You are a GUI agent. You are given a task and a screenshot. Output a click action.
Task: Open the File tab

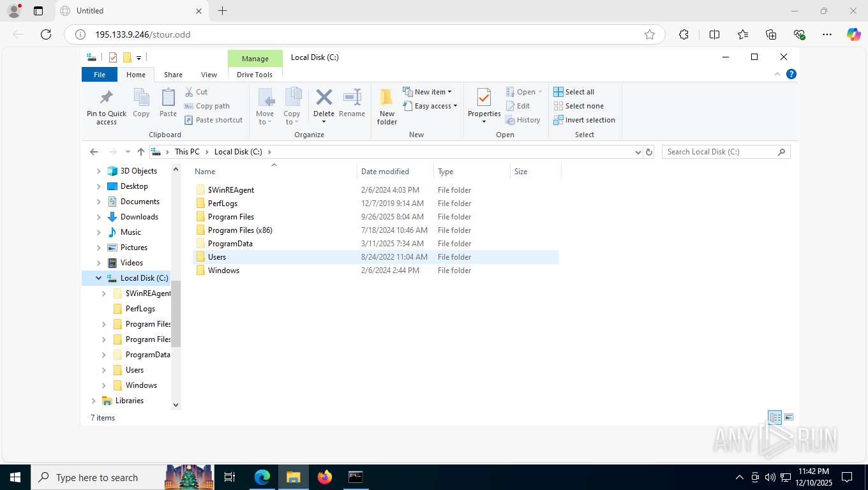pyautogui.click(x=100, y=75)
